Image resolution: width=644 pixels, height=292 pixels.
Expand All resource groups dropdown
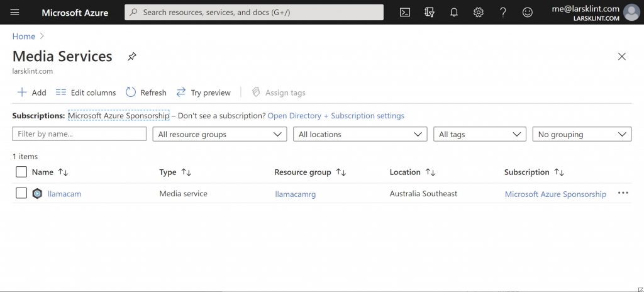[219, 134]
